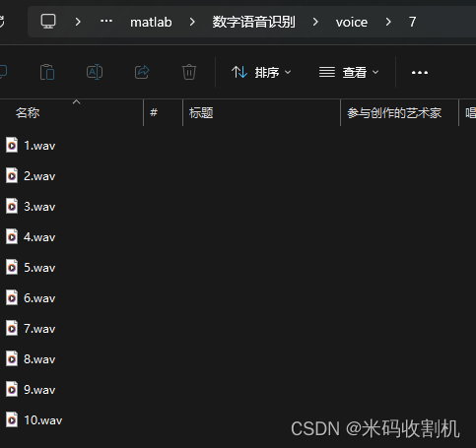Select the file 2.wav

pos(31,176)
